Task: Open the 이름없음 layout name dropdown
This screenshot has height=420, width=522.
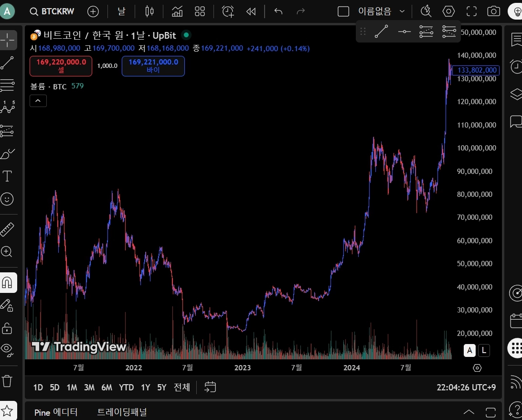Action: [382, 11]
